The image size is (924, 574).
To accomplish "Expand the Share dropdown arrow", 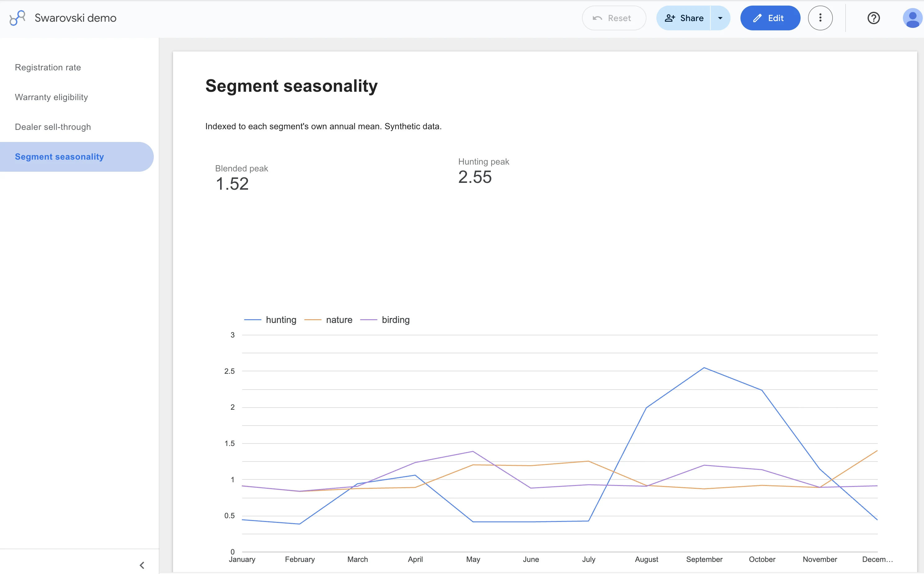I will [720, 18].
